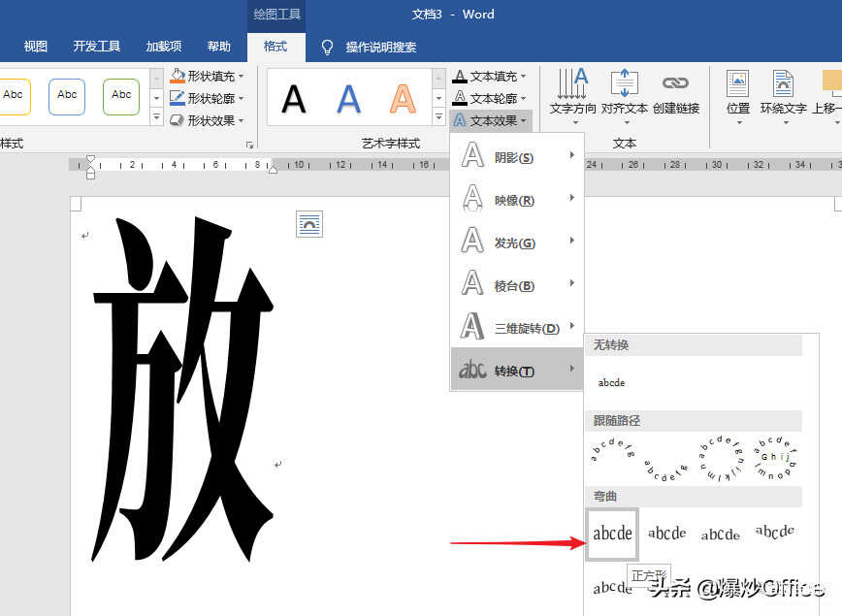Image resolution: width=842 pixels, height=616 pixels.
Task: Click the Text Direction (文字方向) icon
Action: tap(572, 83)
